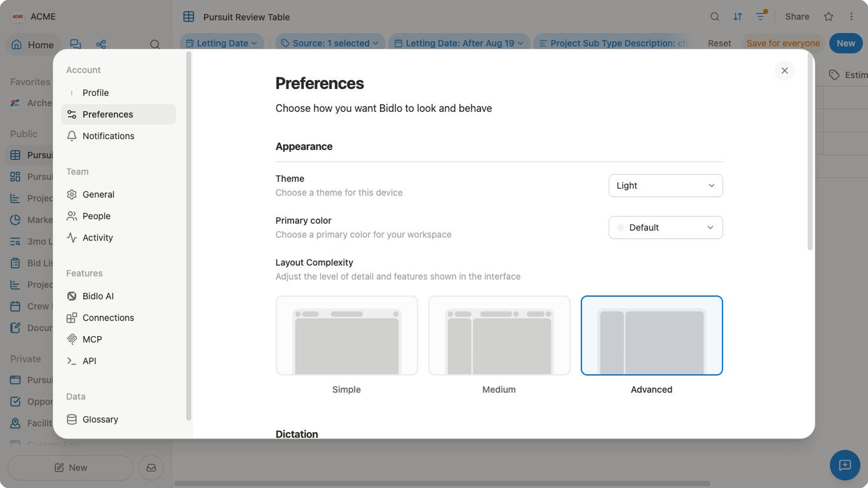Click the Connections blocks icon
Screen dimensions: 868x488
(71, 318)
